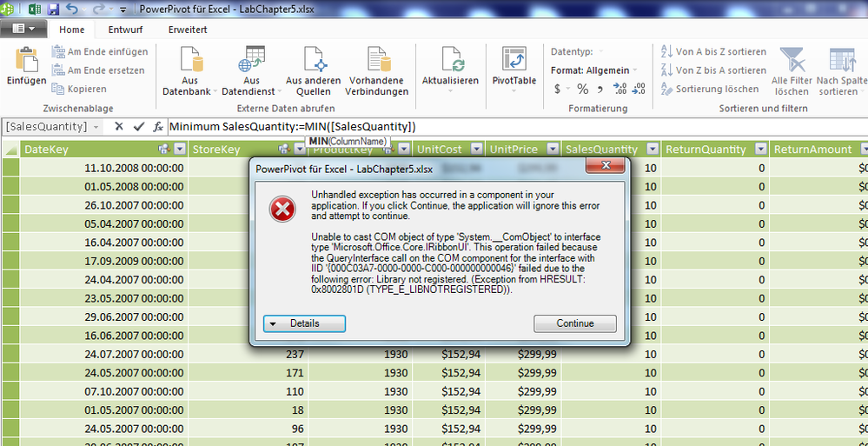Decrease decimal places icon

click(x=639, y=89)
